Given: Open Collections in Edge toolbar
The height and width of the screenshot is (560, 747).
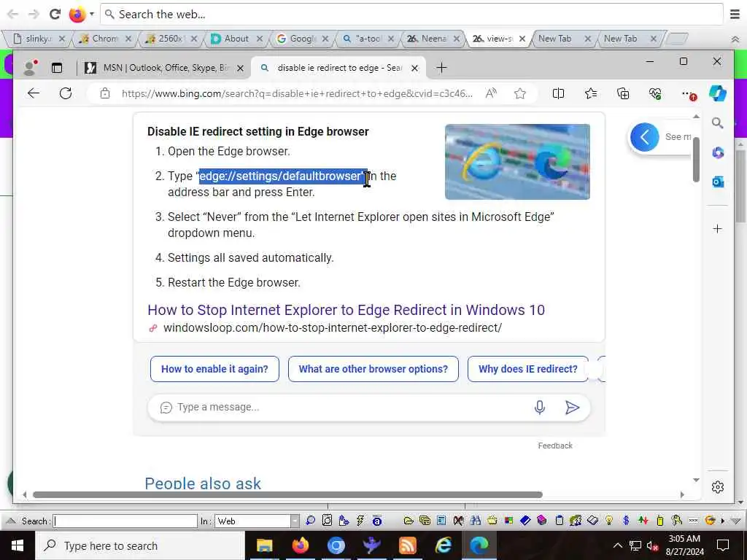Looking at the screenshot, I should point(623,93).
